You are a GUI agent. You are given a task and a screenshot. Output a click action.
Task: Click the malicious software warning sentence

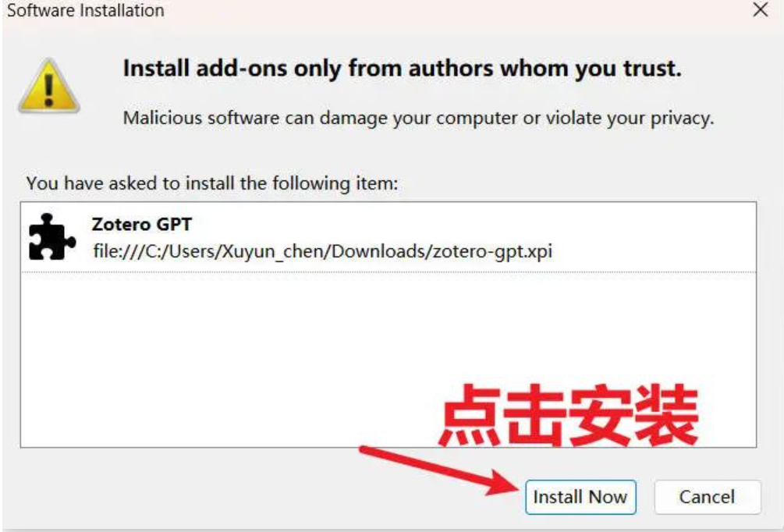click(418, 119)
